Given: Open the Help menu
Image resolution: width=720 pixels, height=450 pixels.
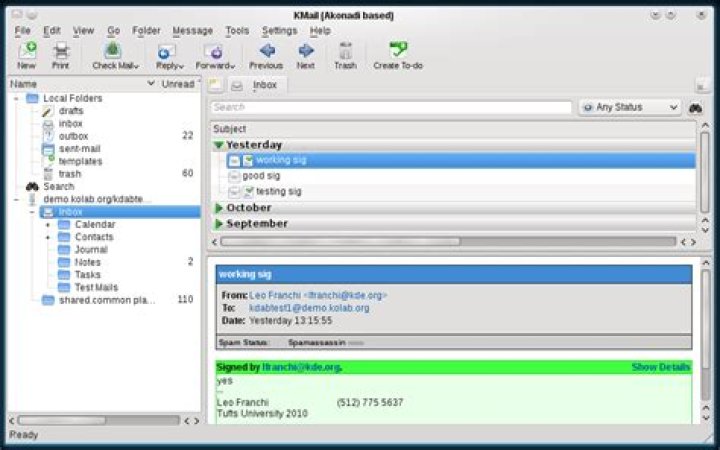Looking at the screenshot, I should [x=320, y=31].
